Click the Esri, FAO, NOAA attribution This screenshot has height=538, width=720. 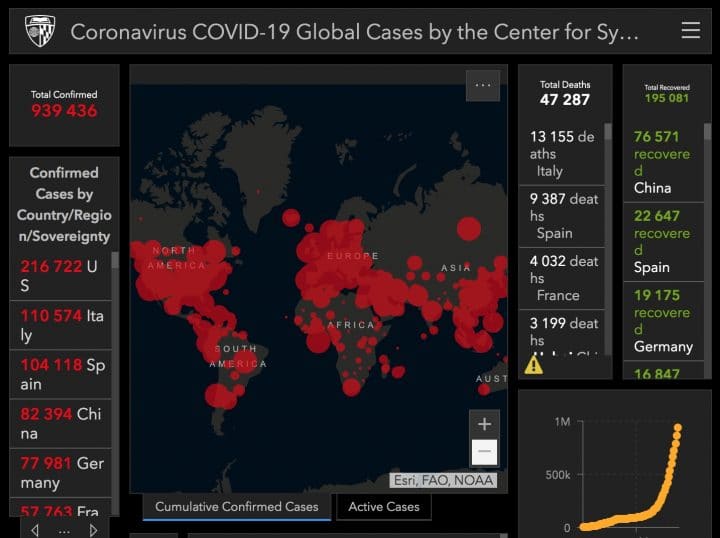(x=444, y=480)
